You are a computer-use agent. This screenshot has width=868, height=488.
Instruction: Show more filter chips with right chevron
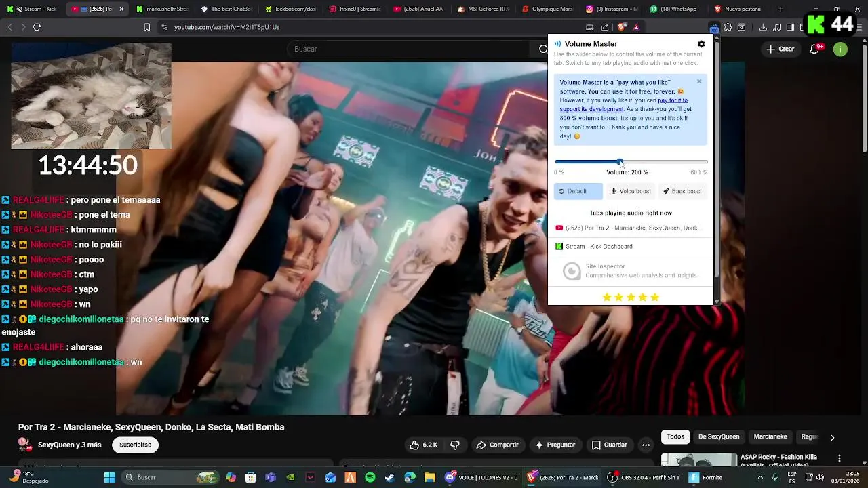click(x=832, y=437)
